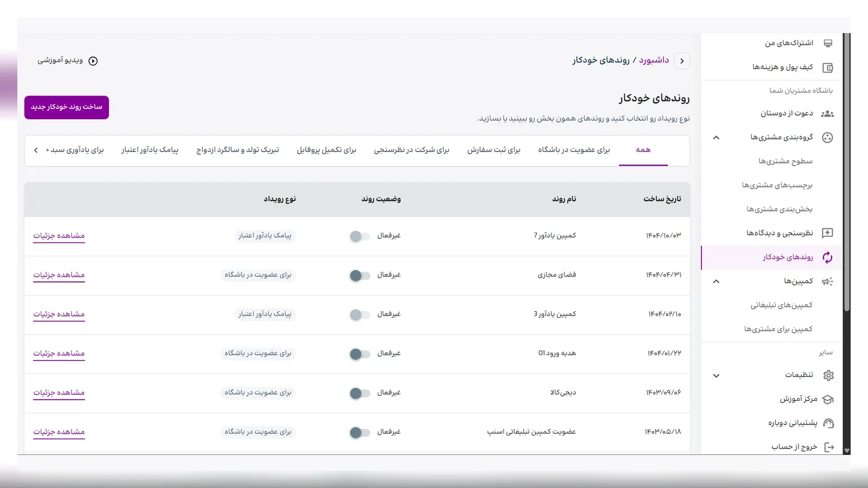
Task: Click the logout icon beside خروج از حساب
Action: point(829,447)
